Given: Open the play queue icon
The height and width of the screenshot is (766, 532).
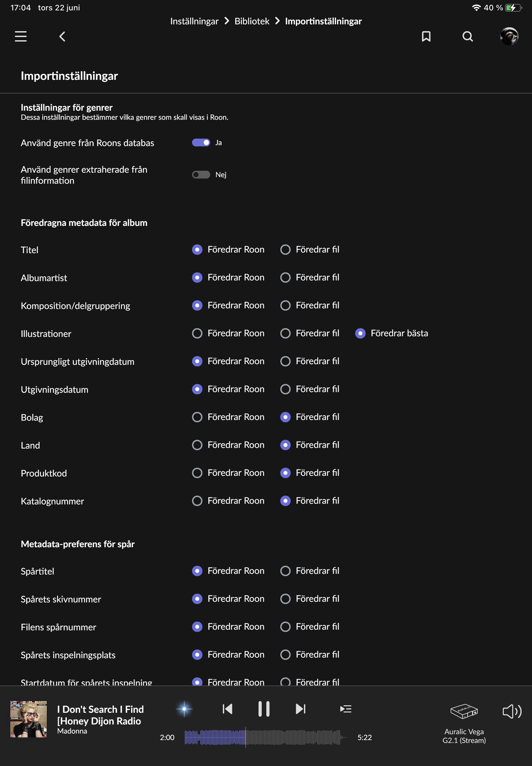Looking at the screenshot, I should [x=346, y=709].
